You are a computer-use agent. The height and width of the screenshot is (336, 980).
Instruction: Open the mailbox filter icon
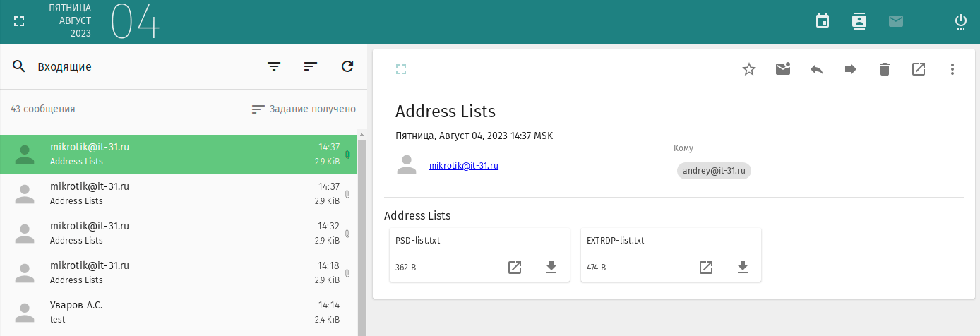click(x=274, y=66)
